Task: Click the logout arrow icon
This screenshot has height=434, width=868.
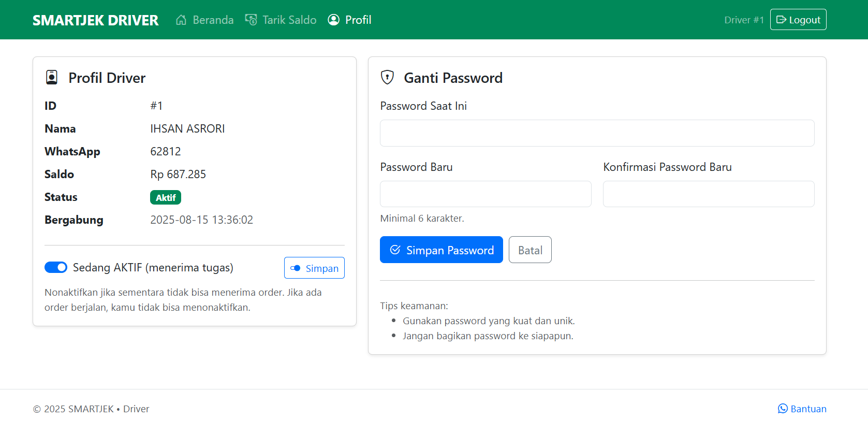Action: click(x=781, y=20)
